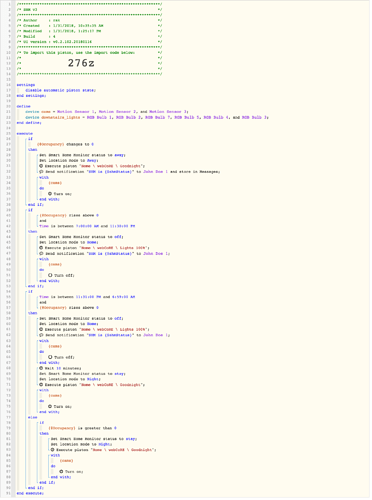The image size is (372, 500).
Task: Click 'RGB Bulb 3' in downstairs_lights definition
Action: pyautogui.click(x=254, y=118)
